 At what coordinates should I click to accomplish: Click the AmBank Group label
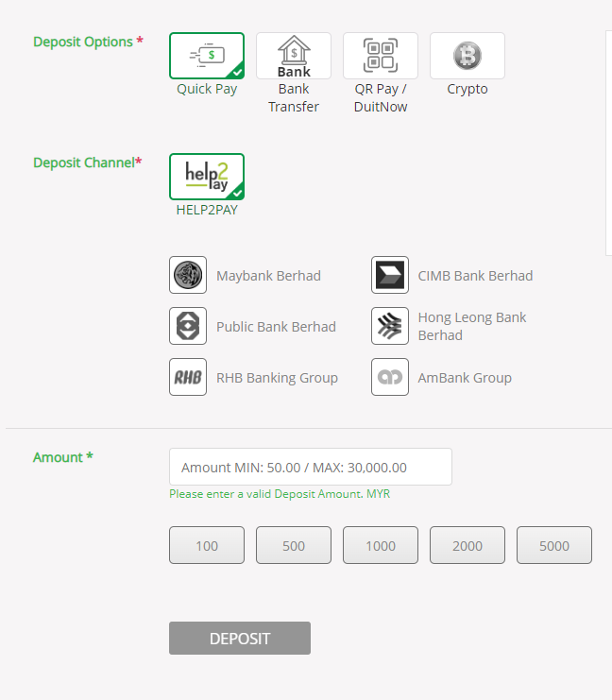(x=465, y=378)
